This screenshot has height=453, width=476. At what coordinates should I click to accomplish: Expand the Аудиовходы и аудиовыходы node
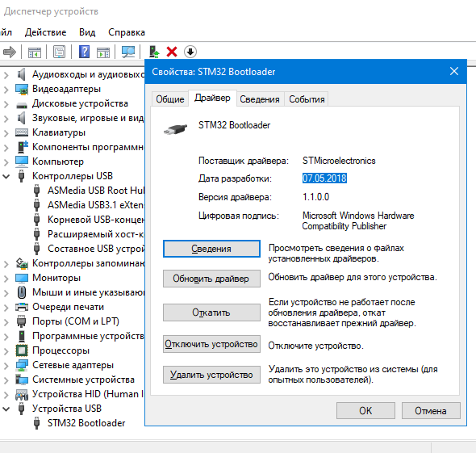6,75
